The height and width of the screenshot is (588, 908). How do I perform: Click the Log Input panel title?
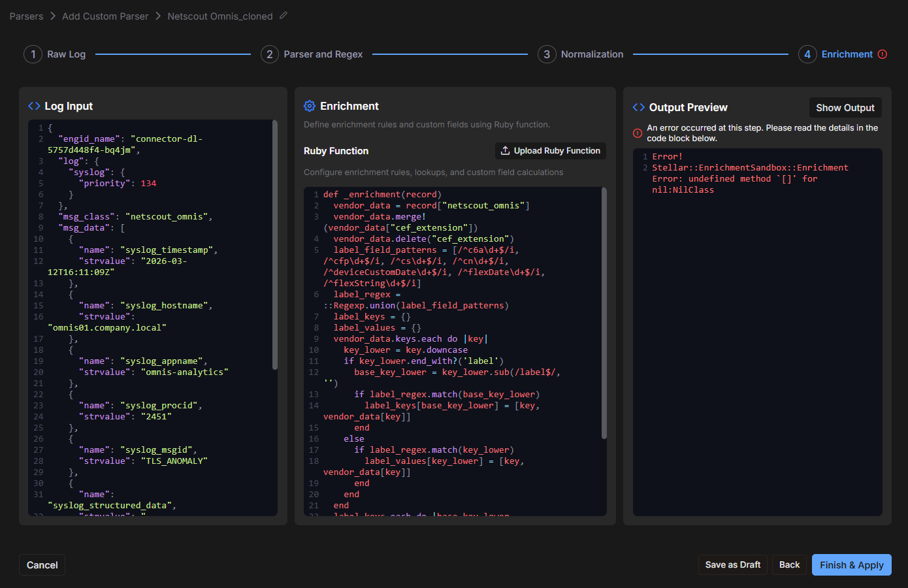[69, 106]
